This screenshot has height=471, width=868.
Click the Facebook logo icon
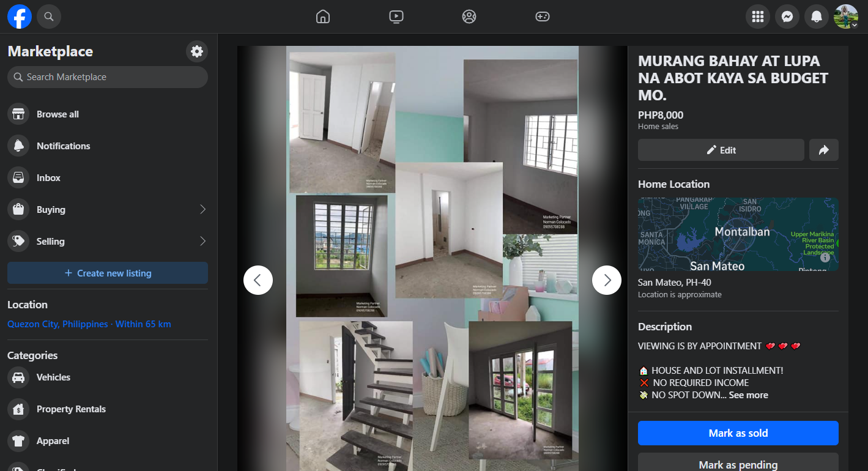(19, 17)
